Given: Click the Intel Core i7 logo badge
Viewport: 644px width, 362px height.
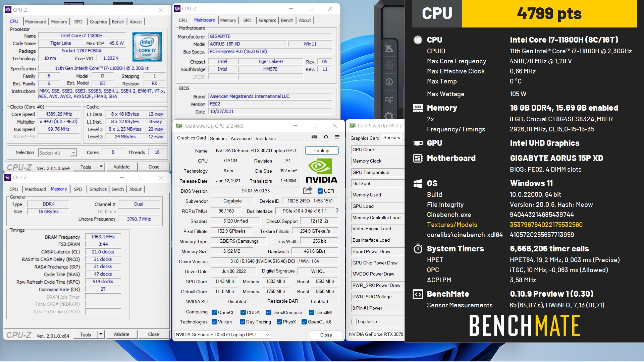Looking at the screenshot, I should click(x=147, y=47).
